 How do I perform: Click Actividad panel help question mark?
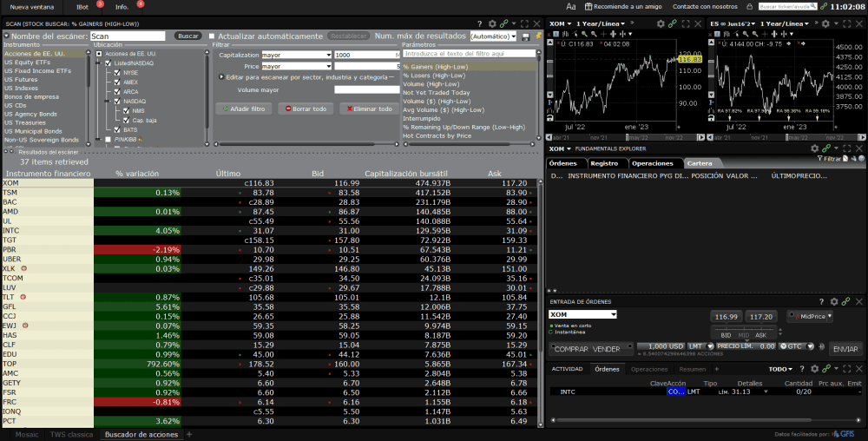pos(802,369)
